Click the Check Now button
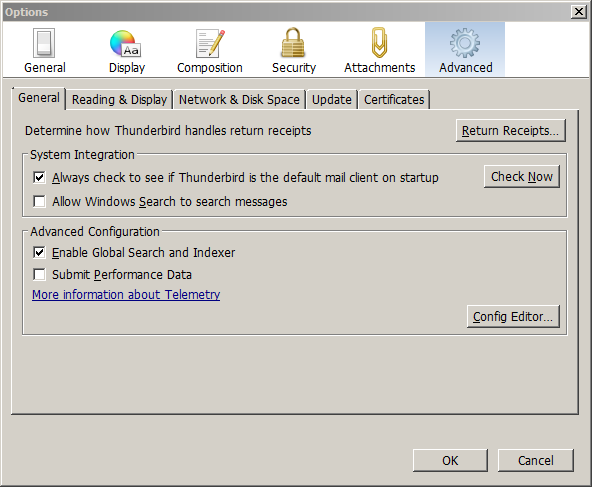The width and height of the screenshot is (592, 487). pos(522,176)
